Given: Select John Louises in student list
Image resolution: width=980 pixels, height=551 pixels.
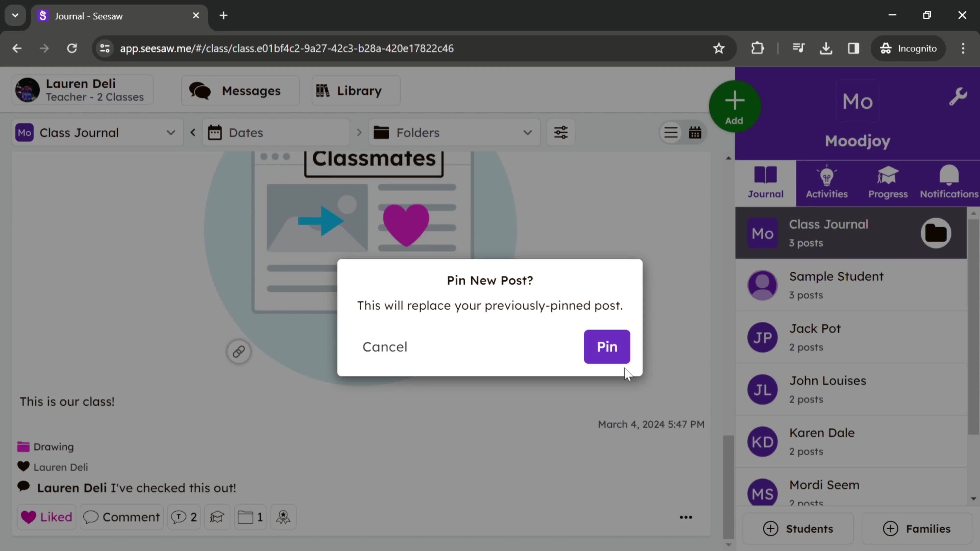Looking at the screenshot, I should pyautogui.click(x=851, y=389).
